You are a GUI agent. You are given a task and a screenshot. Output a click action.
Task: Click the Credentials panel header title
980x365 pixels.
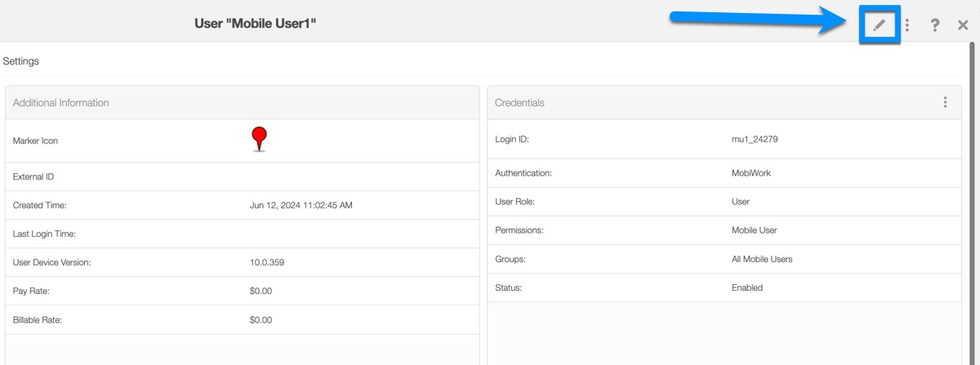point(519,103)
